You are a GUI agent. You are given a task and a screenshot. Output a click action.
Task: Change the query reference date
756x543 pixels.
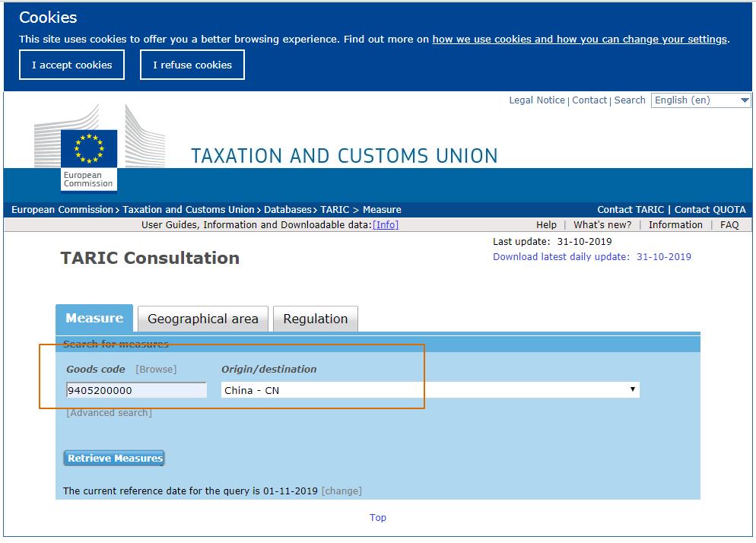click(x=341, y=491)
